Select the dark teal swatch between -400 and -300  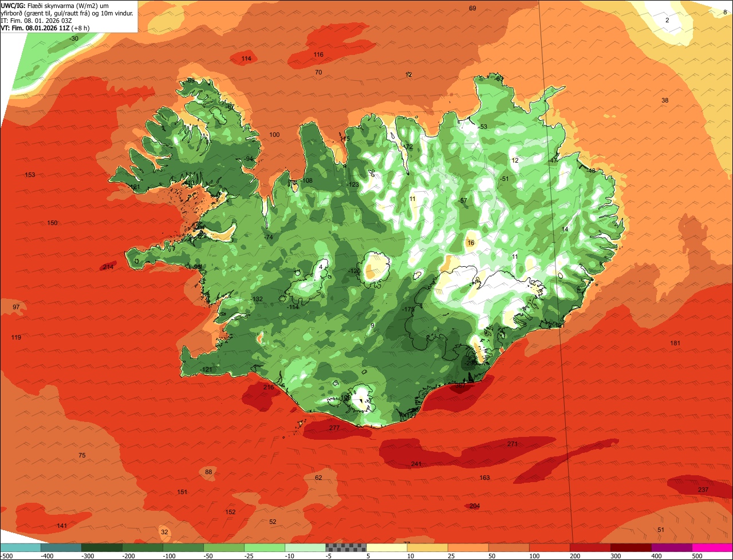pyautogui.click(x=61, y=548)
